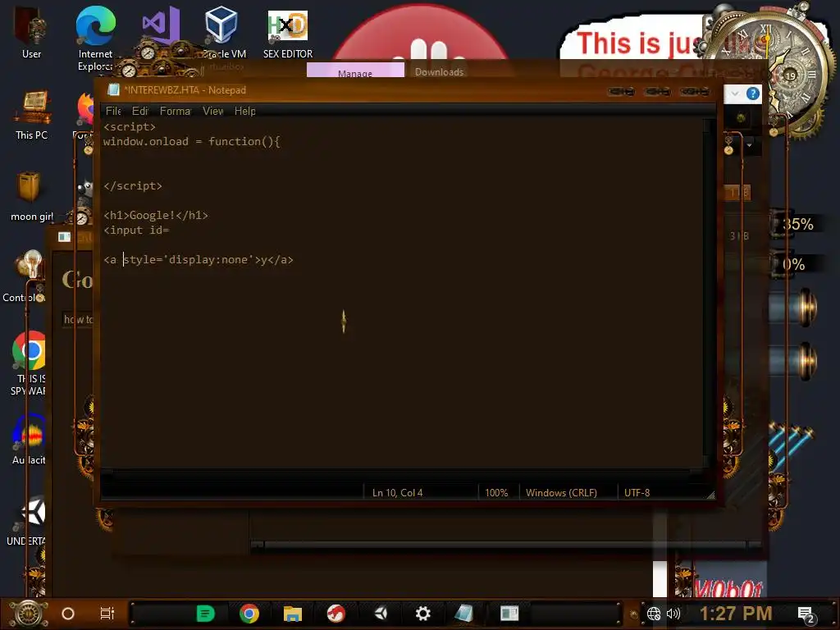Open Unity from the taskbar
This screenshot has height=630, width=840.
381,614
